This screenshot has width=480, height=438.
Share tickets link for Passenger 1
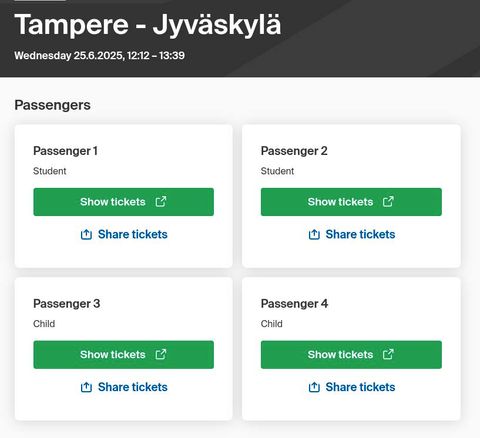point(124,234)
